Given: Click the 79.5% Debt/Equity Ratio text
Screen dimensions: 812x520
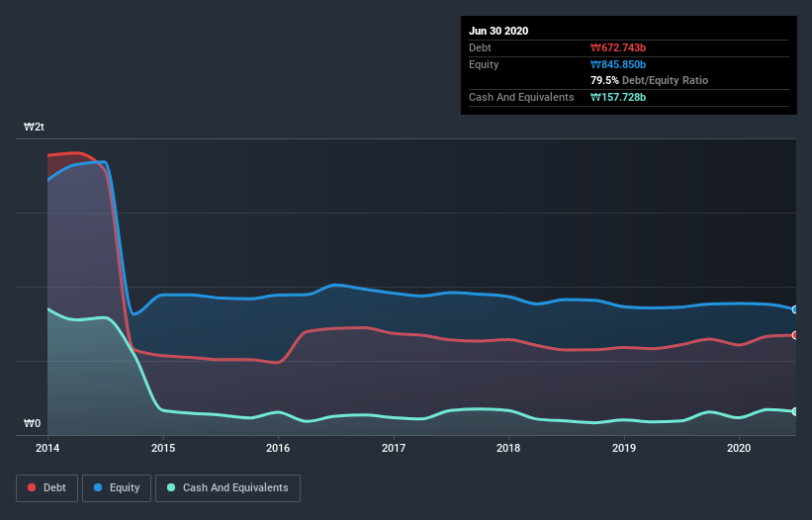Looking at the screenshot, I should [650, 80].
